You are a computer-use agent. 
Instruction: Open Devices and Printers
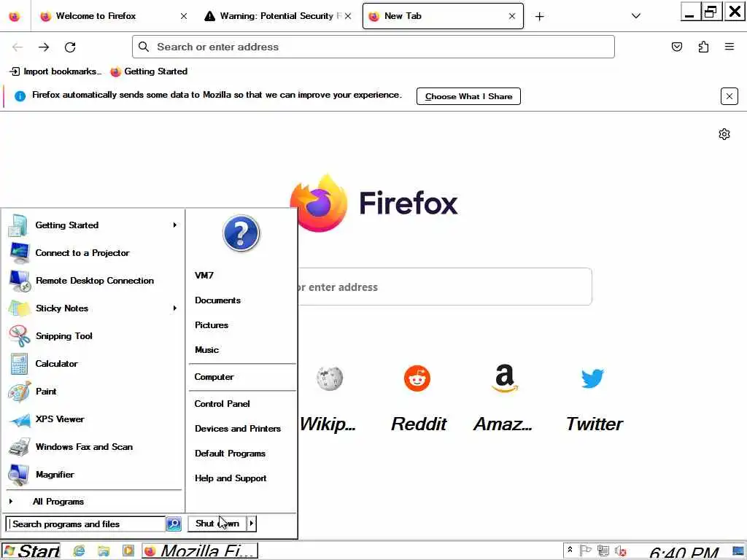[x=237, y=429]
